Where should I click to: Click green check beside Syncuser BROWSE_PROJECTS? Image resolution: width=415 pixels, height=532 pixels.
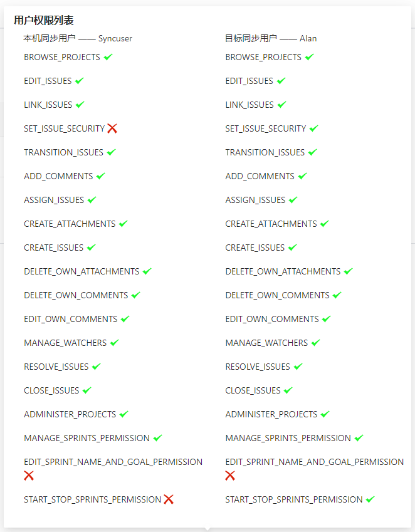point(108,57)
